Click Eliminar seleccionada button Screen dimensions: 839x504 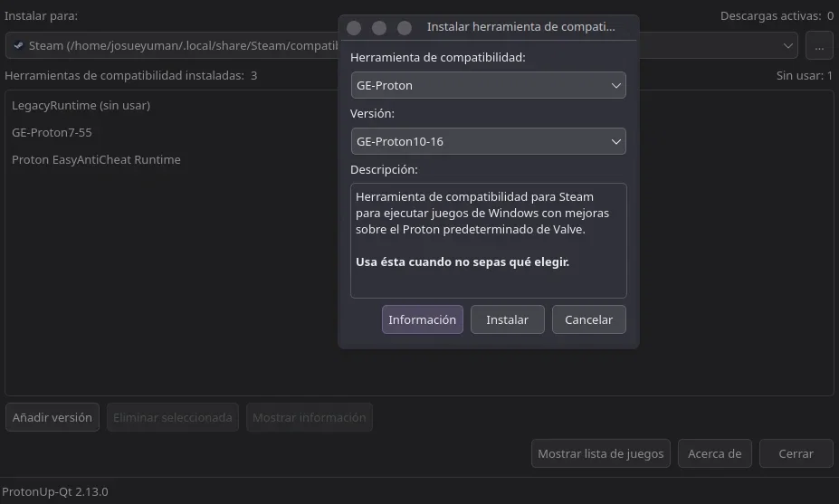tap(172, 417)
